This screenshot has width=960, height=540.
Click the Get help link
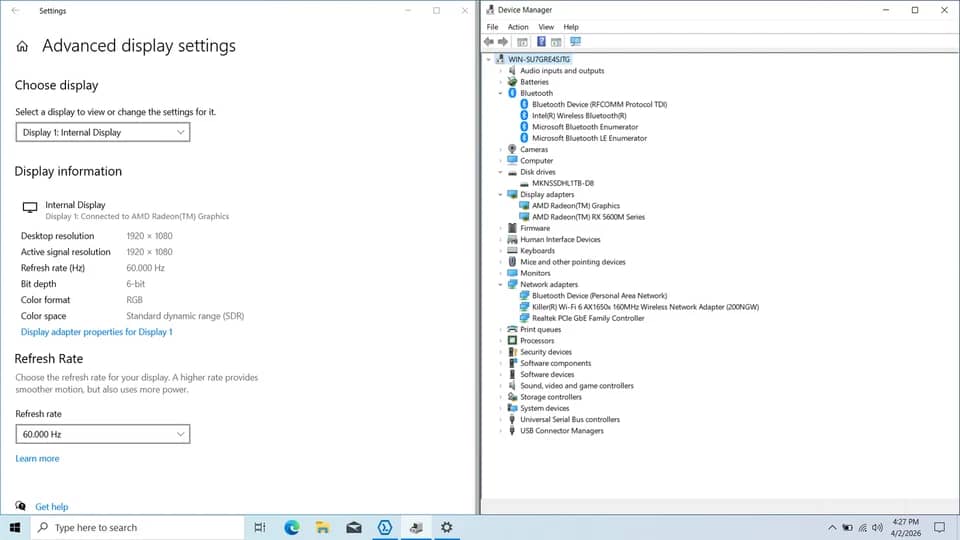pyautogui.click(x=51, y=507)
